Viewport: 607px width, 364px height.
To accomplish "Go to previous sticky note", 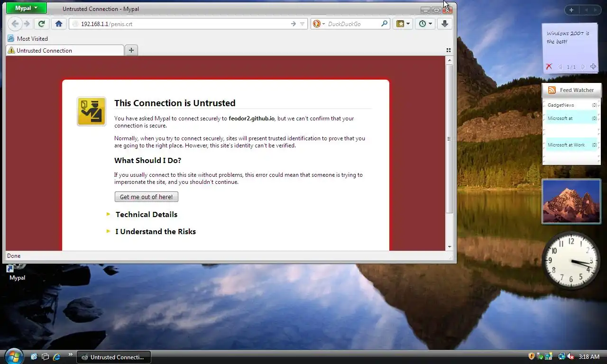I will [x=561, y=67].
